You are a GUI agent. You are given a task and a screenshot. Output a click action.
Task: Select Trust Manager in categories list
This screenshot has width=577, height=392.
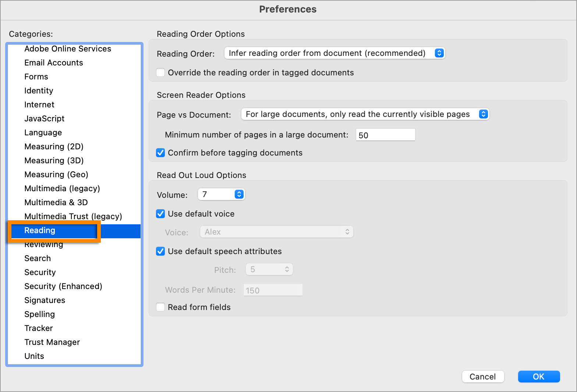52,342
